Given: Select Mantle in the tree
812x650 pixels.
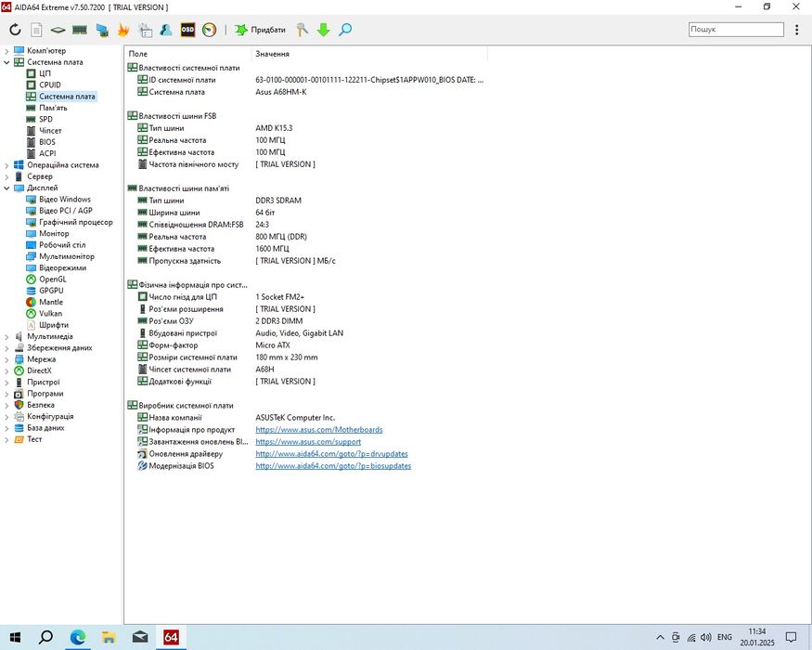Looking at the screenshot, I should click(x=51, y=302).
